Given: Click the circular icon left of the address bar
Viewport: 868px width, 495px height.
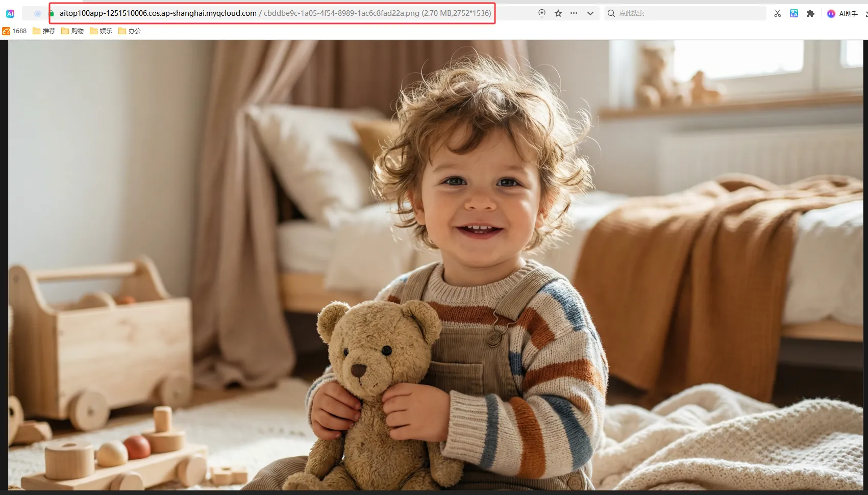Looking at the screenshot, I should [37, 14].
